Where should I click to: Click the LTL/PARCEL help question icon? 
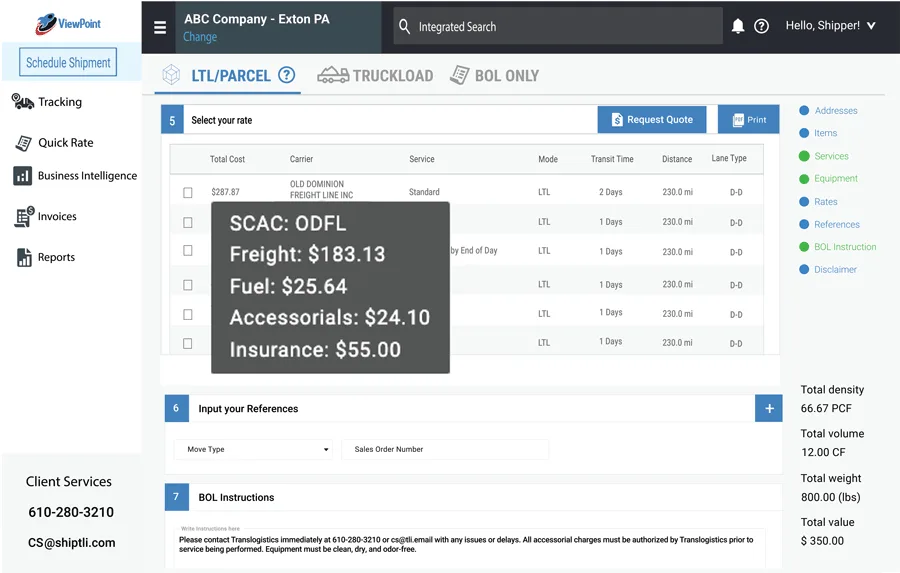click(286, 75)
